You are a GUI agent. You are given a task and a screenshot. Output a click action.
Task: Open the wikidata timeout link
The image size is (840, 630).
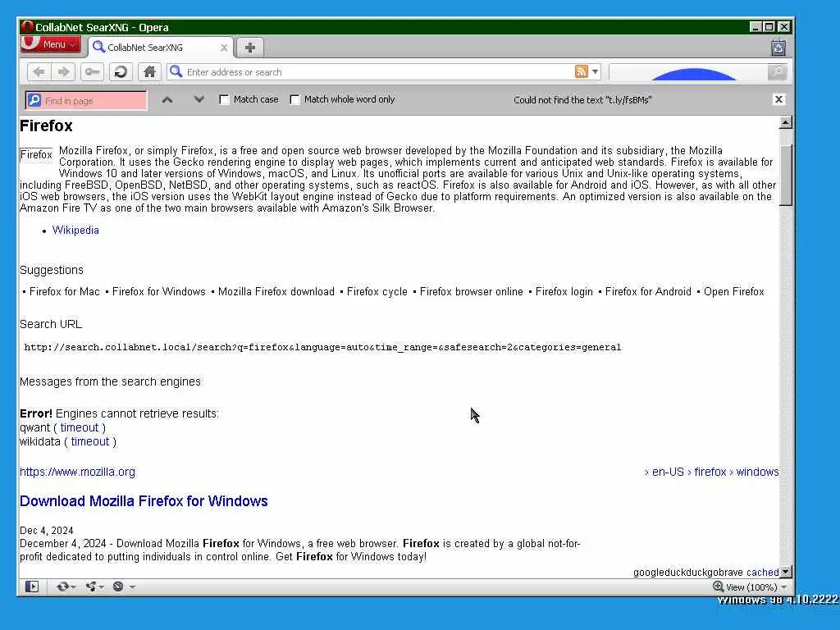click(90, 441)
